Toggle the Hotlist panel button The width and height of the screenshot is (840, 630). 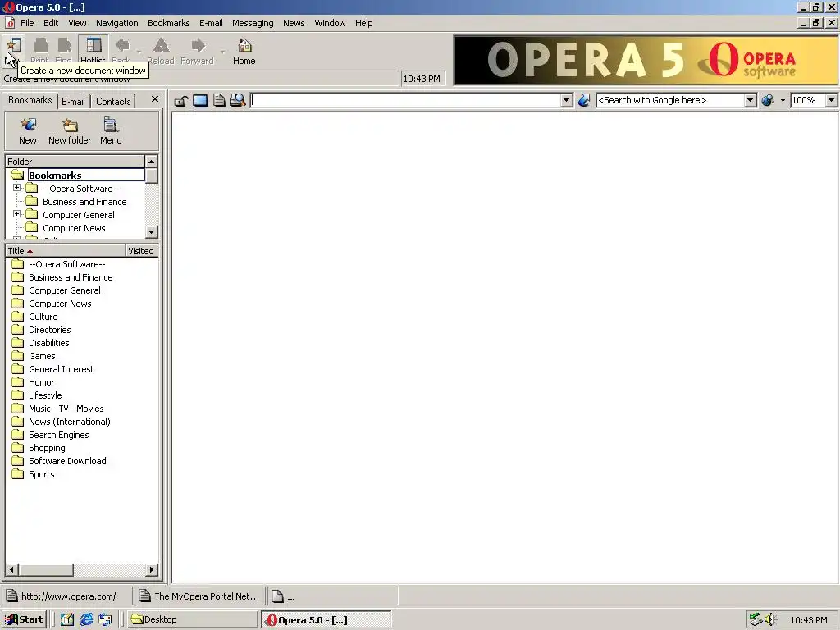tap(94, 50)
